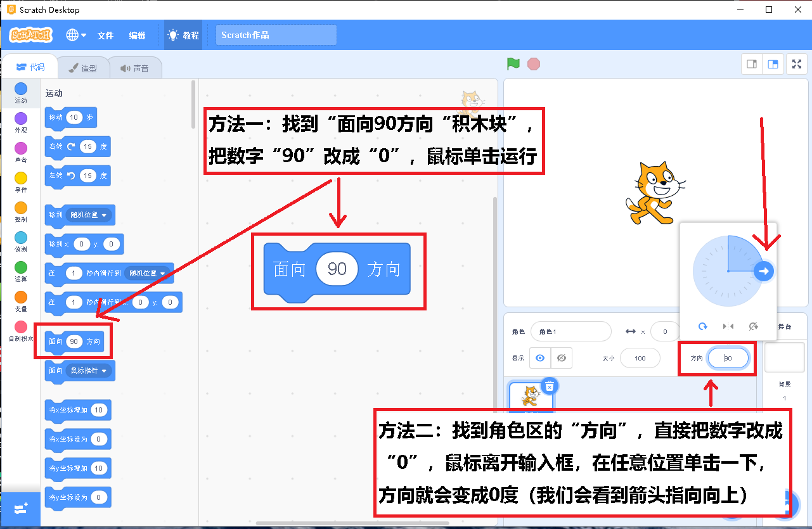Select the 侦测 (Sensing) block category
This screenshot has height=529, width=812.
coord(21,242)
